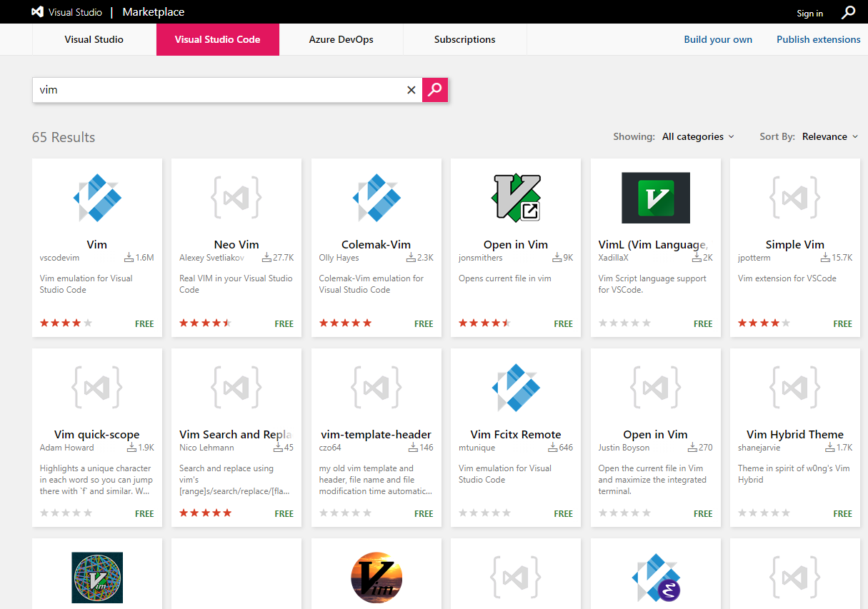The image size is (868, 609).
Task: Open the Publish extensions link
Action: coord(819,39)
